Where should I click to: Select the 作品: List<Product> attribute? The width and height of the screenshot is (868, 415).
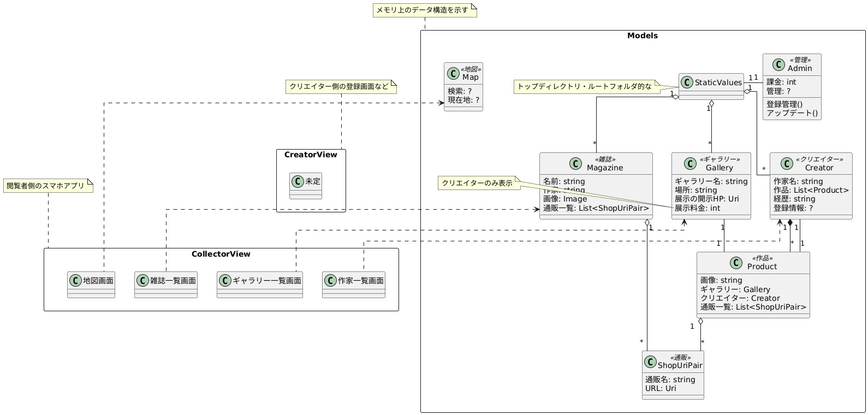[x=811, y=190]
